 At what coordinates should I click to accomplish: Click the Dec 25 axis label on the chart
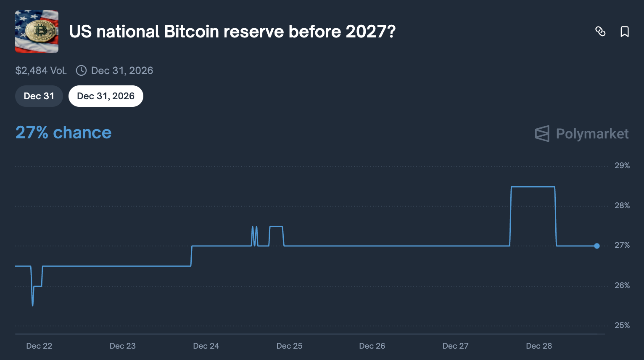click(x=289, y=346)
